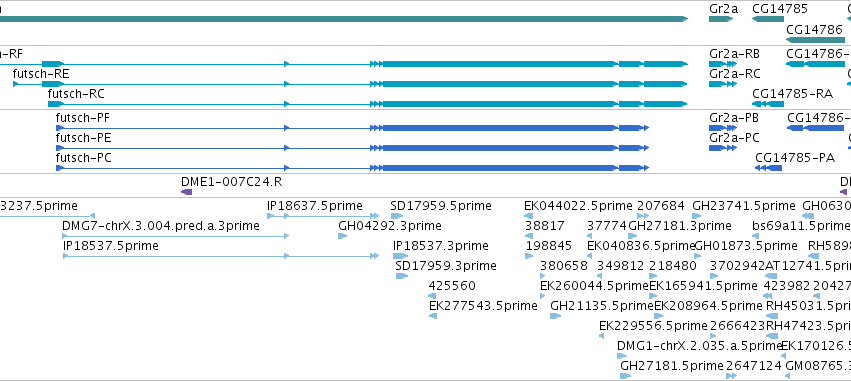Click the SD17959.3prime EST glyph
The width and height of the screenshot is (851, 381).
tap(402, 276)
